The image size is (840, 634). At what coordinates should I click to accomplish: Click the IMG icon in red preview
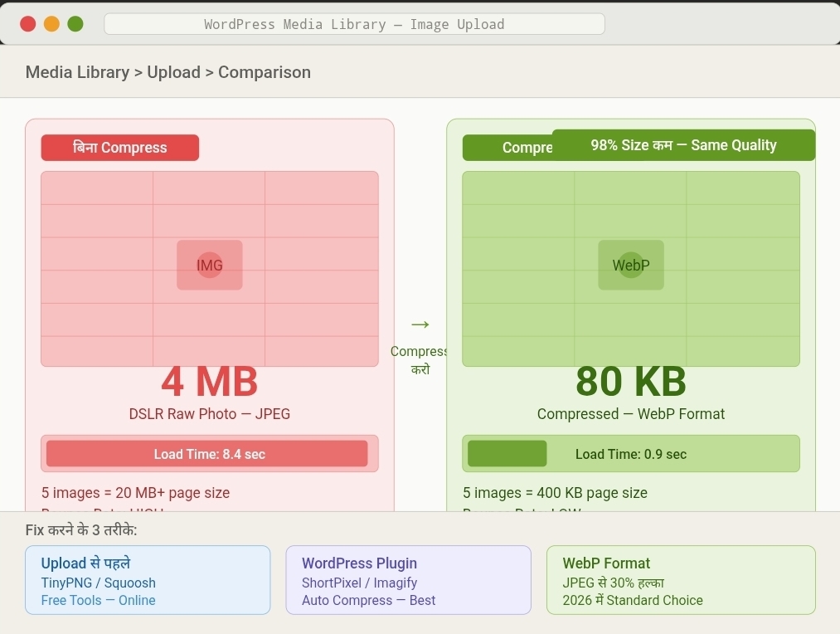point(210,265)
